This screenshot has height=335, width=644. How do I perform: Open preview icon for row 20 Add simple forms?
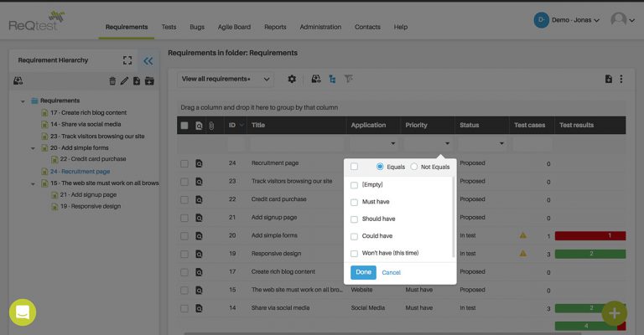[199, 236]
